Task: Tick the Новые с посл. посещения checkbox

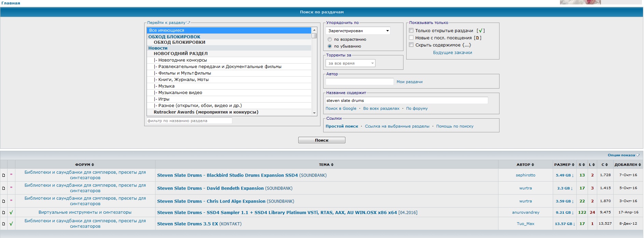Action: (x=411, y=38)
